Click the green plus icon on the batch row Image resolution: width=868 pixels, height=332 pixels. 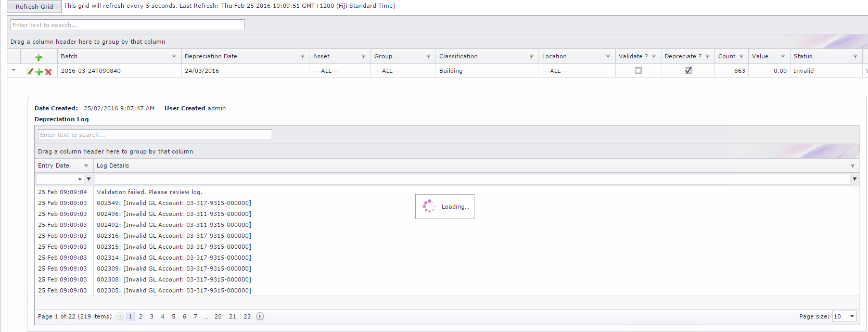[x=39, y=72]
